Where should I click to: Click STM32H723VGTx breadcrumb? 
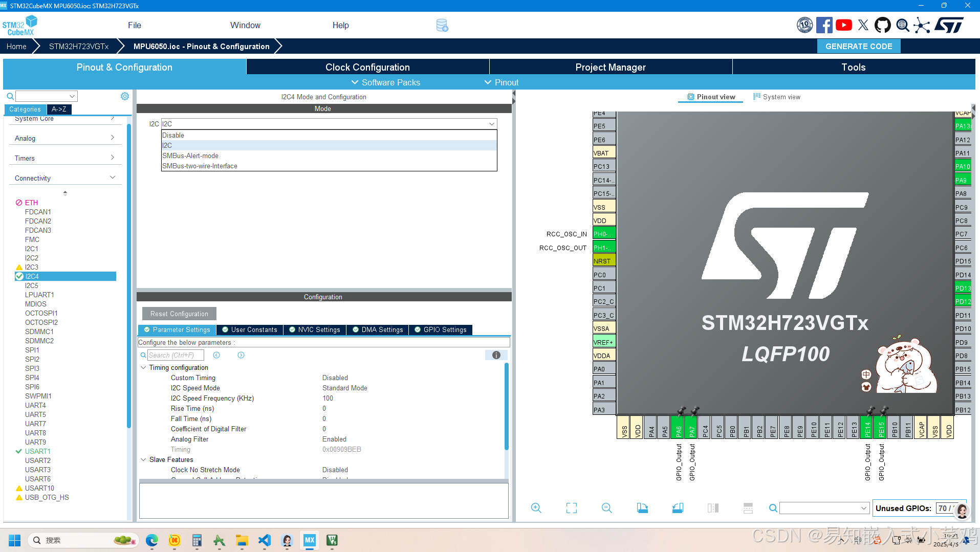tap(79, 46)
